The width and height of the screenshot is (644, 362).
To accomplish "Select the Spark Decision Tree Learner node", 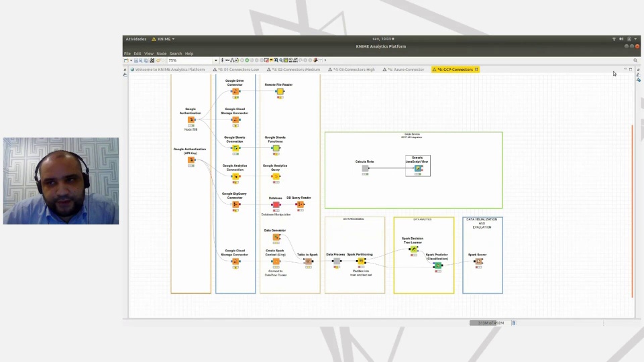I will (x=413, y=249).
